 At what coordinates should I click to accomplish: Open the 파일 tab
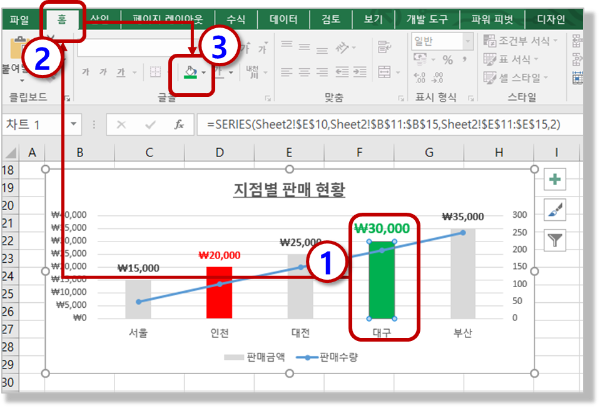coord(19,19)
